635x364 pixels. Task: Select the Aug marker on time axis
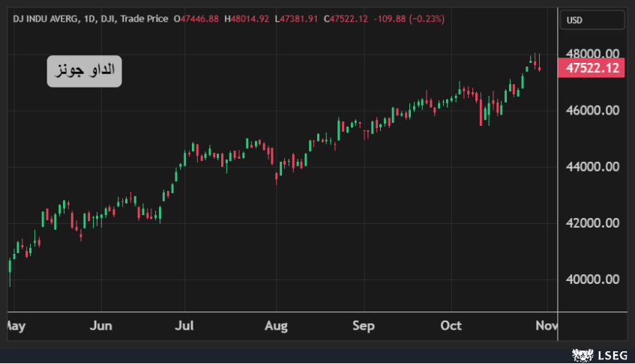tap(277, 326)
